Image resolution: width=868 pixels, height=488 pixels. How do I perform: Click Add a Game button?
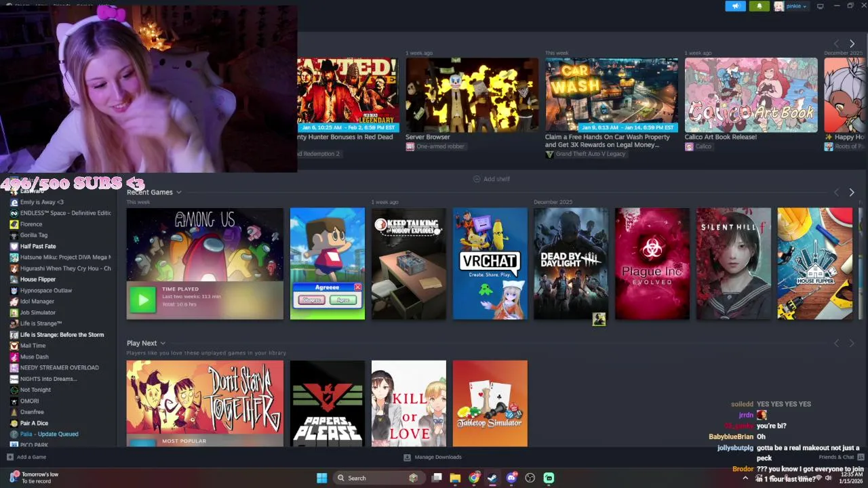click(x=26, y=457)
